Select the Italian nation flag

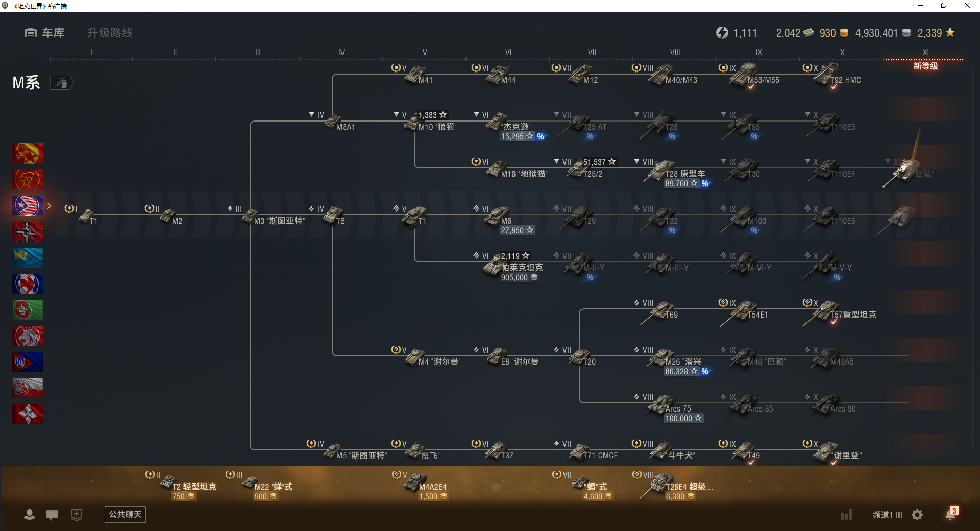(x=28, y=310)
